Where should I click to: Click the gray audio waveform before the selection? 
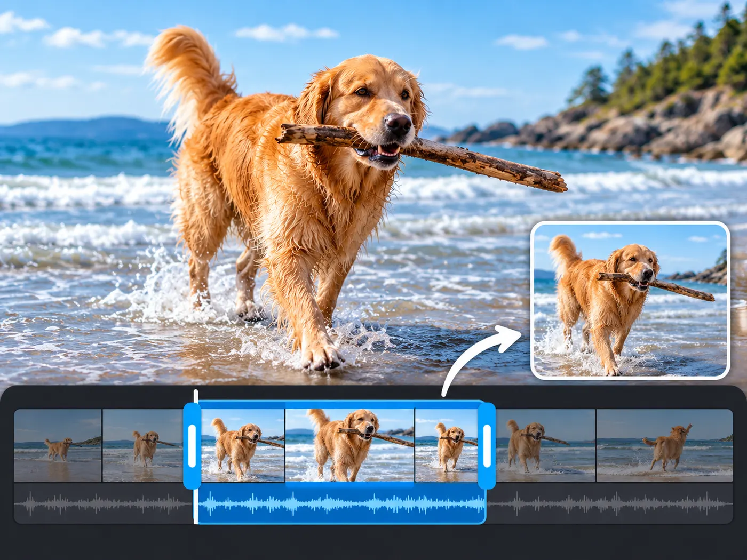click(104, 504)
